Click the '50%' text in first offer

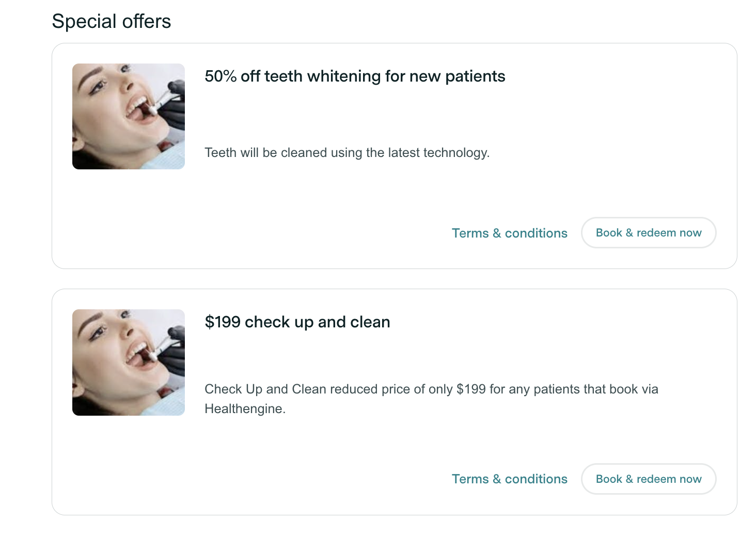220,76
